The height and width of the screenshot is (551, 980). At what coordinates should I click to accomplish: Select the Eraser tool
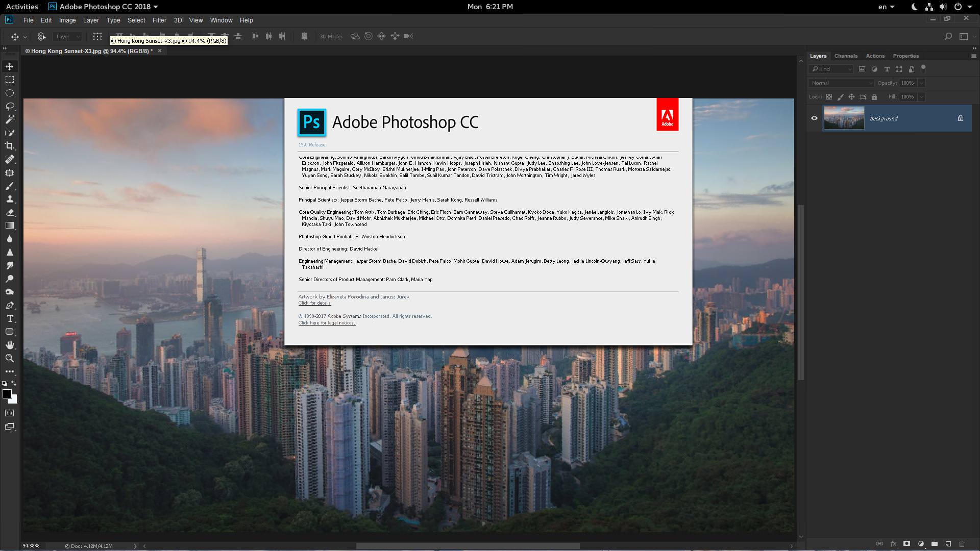[x=10, y=212]
